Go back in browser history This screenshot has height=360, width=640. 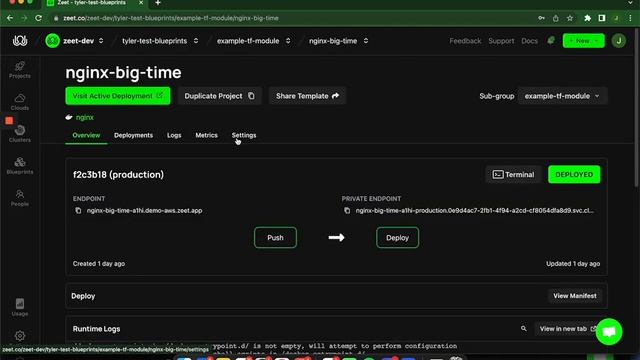(x=10, y=18)
